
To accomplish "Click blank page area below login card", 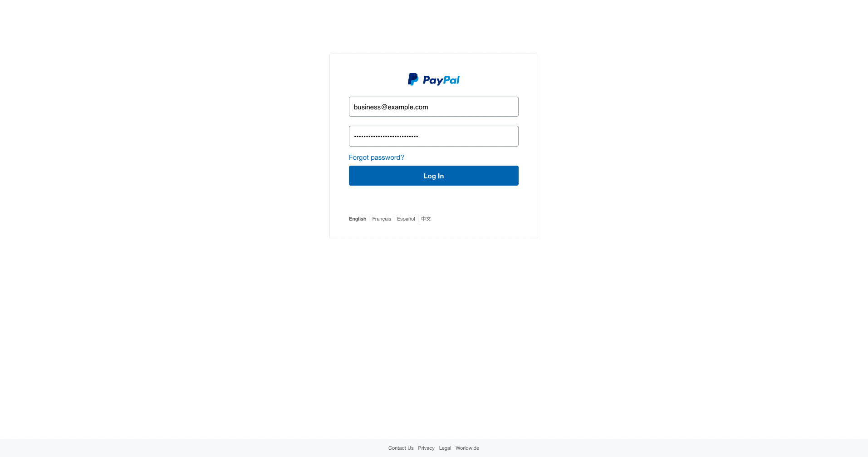I will pyautogui.click(x=433, y=336).
